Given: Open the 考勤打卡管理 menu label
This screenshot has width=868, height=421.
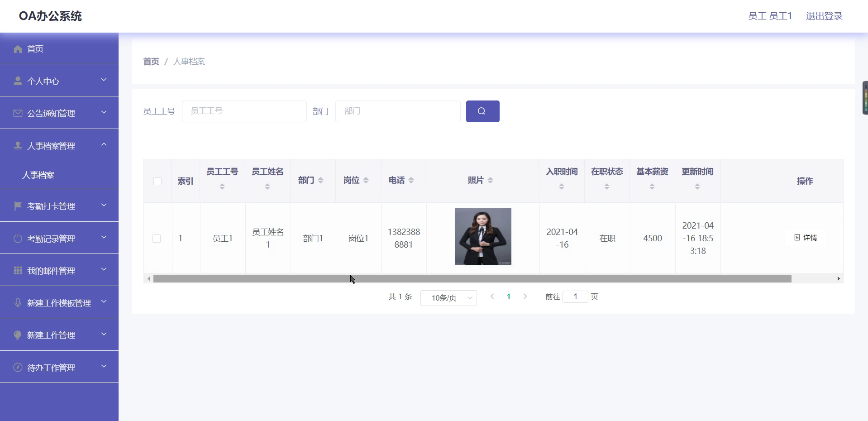Looking at the screenshot, I should click(51, 206).
